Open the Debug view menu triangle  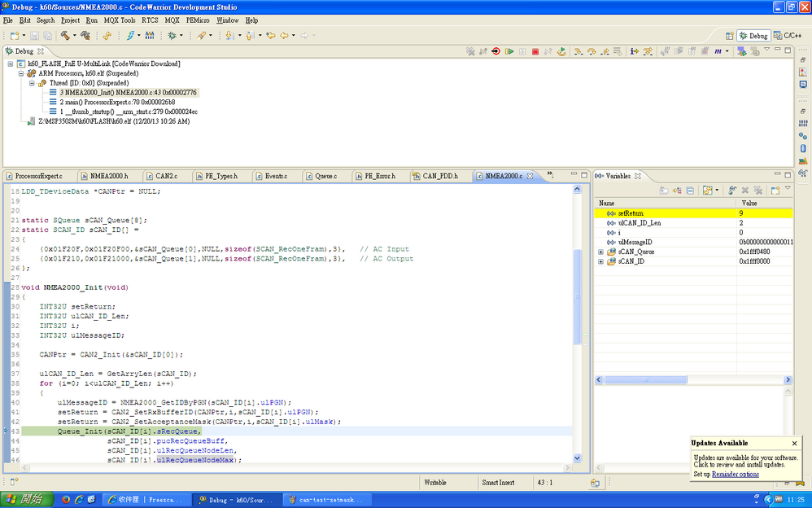[x=767, y=49]
